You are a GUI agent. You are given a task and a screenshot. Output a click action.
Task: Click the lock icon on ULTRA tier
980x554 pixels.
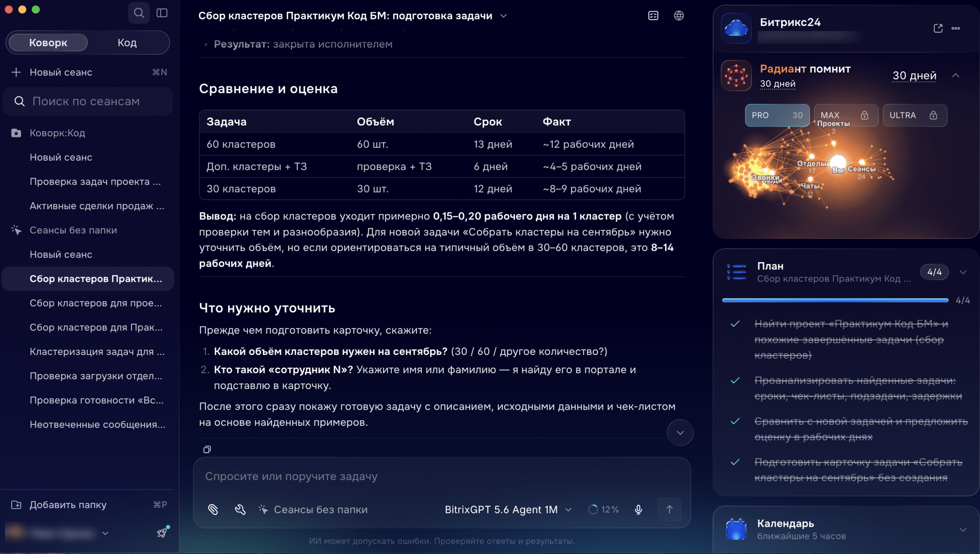[933, 115]
